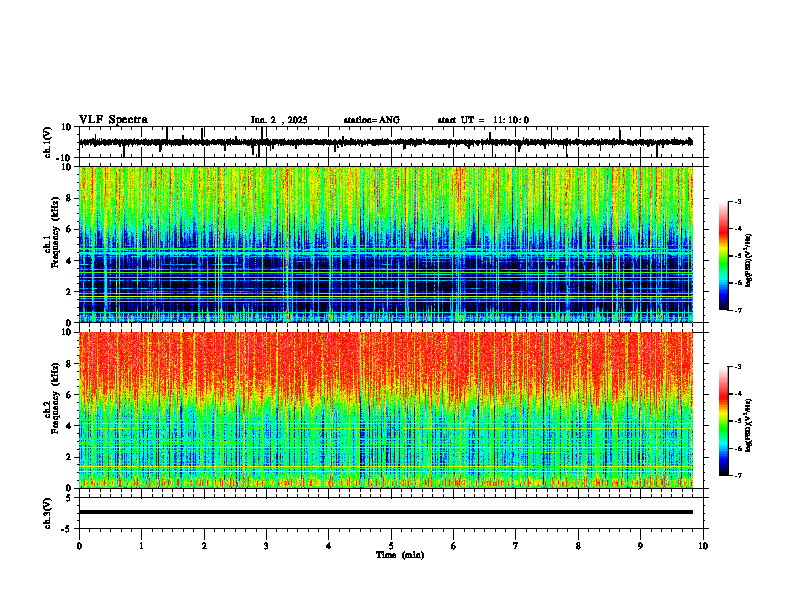Click inside the ch.2 spectrogram panel
The height and width of the screenshot is (612, 792).
(x=393, y=410)
